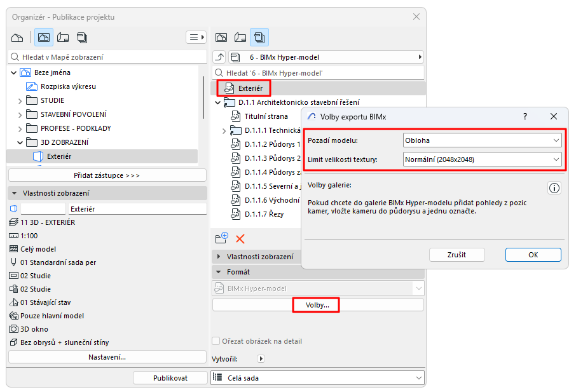Expand the D.1.1.1 Technická folder
The width and height of the screenshot is (576, 392).
224,131
